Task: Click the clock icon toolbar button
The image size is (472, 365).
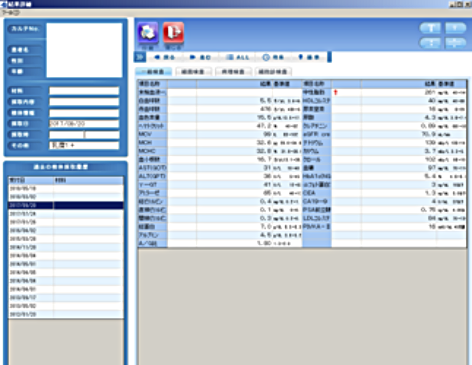Action: tap(273, 57)
